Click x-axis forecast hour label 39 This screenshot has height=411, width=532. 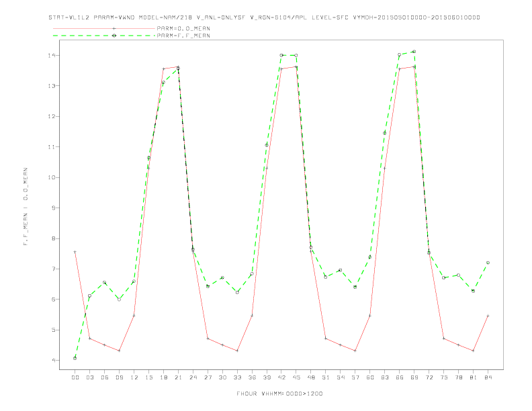(267, 377)
